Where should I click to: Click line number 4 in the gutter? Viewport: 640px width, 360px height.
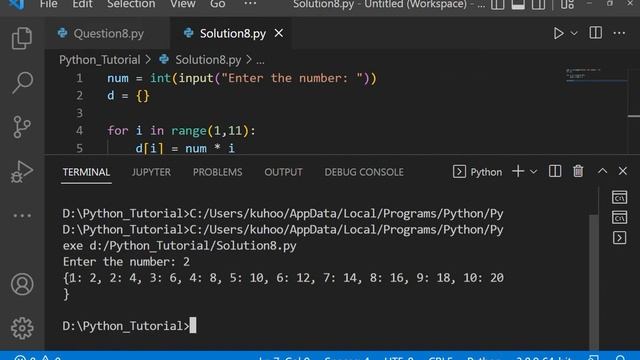point(79,131)
